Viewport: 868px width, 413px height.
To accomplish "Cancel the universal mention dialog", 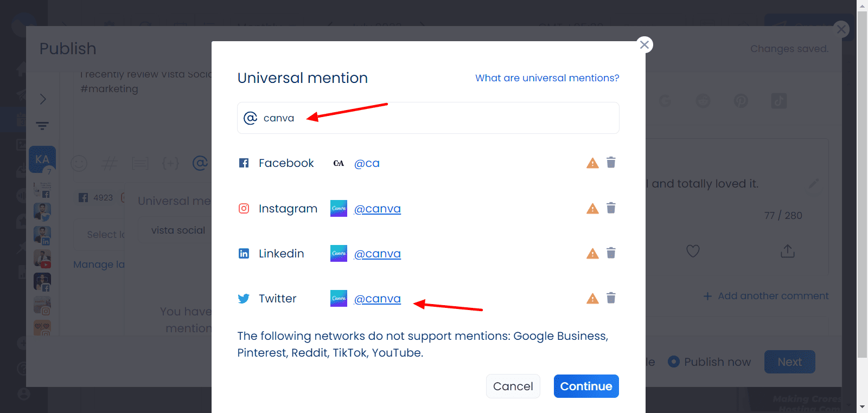I will pyautogui.click(x=513, y=386).
